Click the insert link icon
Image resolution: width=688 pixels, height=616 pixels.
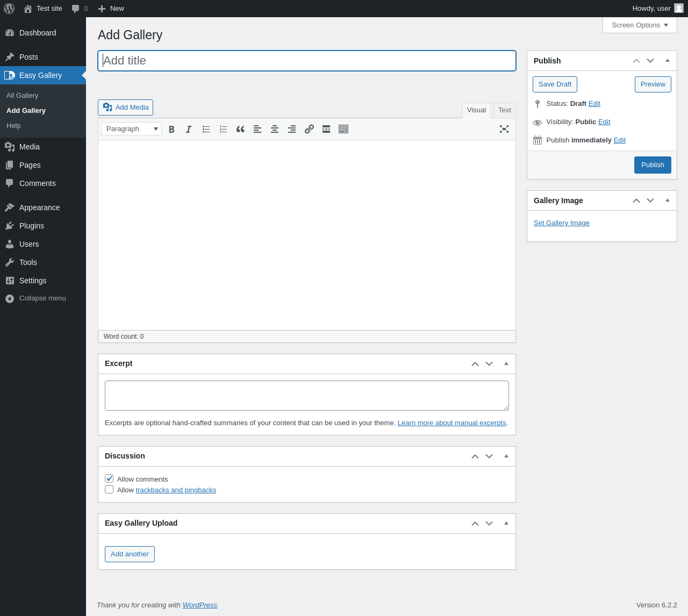[x=309, y=129]
